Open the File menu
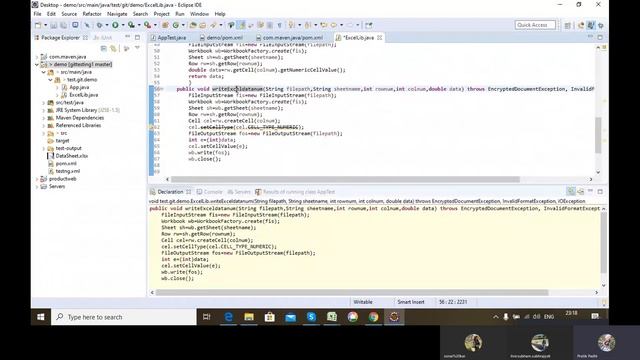This screenshot has height=360, width=640. point(38,14)
